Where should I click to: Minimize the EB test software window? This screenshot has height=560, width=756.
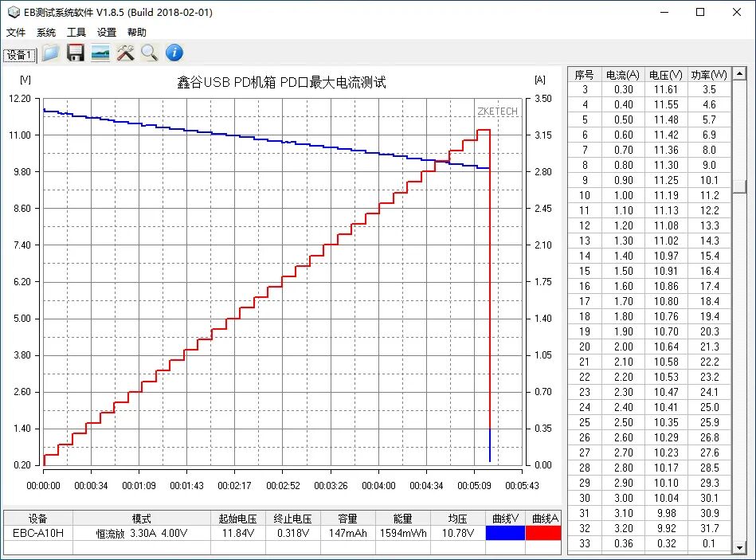click(664, 12)
